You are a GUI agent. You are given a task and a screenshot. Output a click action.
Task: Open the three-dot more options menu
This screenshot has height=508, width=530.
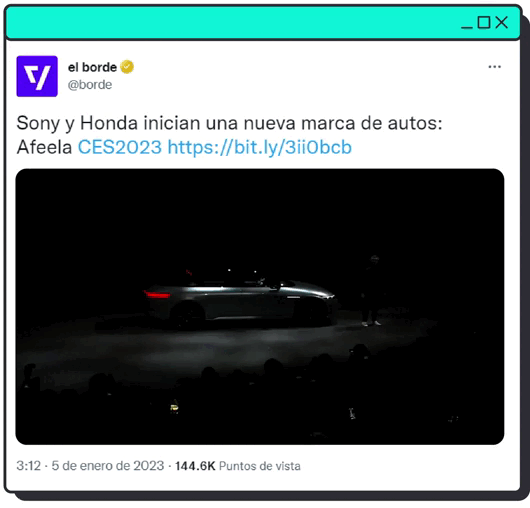[x=495, y=67]
